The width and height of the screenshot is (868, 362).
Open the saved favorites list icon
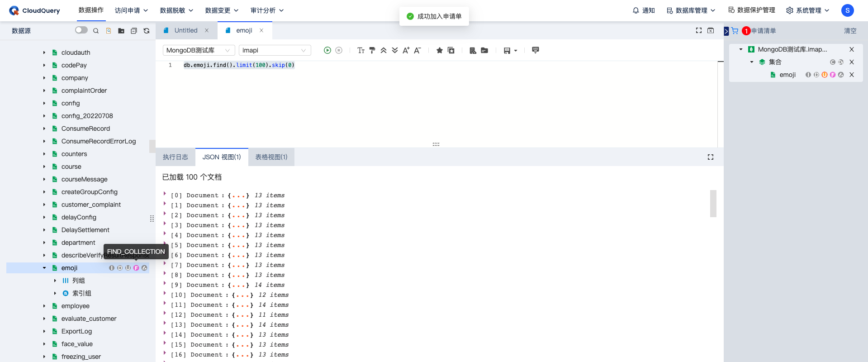point(451,50)
